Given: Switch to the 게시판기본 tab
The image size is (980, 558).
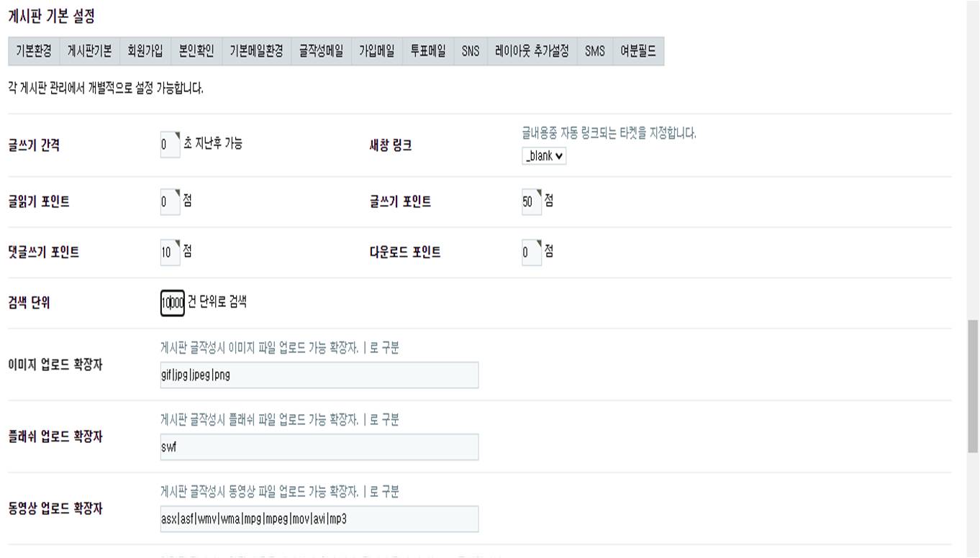Looking at the screenshot, I should tap(89, 51).
